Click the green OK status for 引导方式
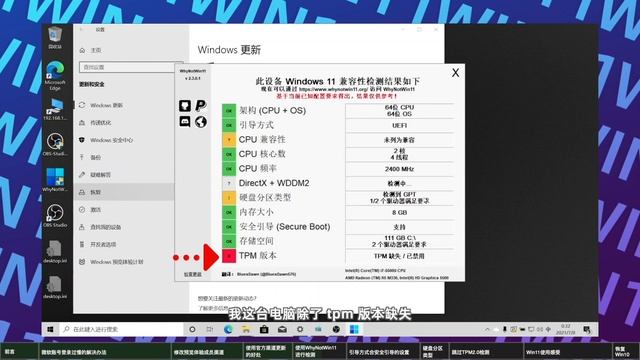This screenshot has height=360, width=640. point(229,125)
